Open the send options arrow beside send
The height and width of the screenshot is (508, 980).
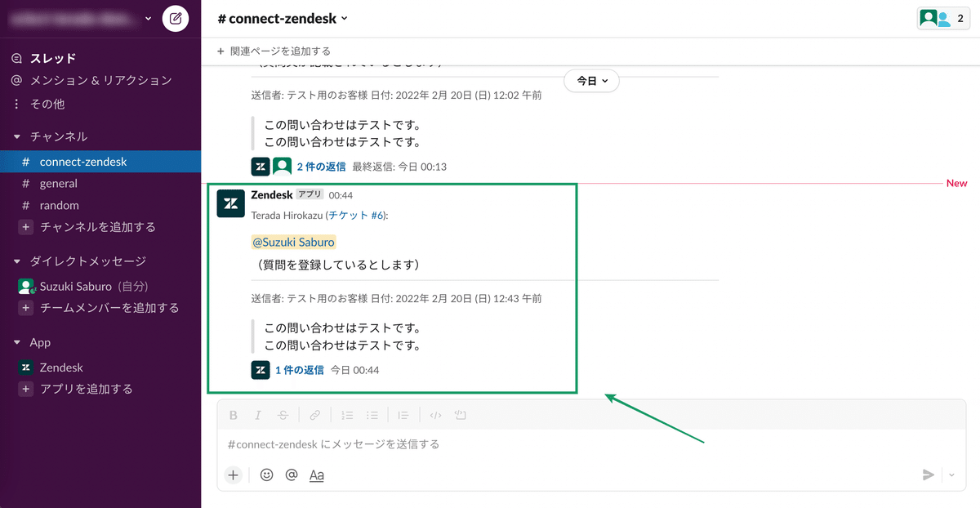point(952,475)
